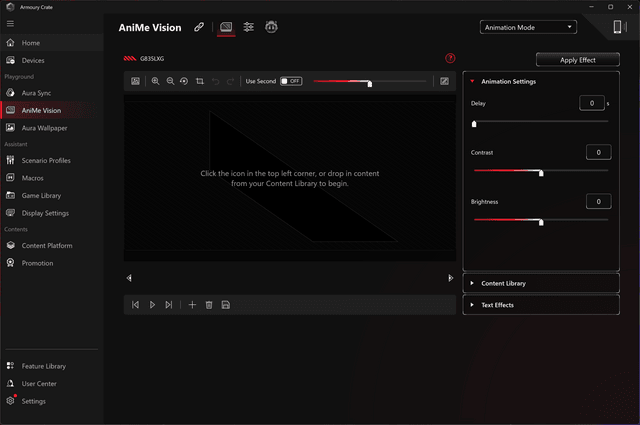Click the timeline left arrow
Viewport: 640px width, 425px height.
129,278
